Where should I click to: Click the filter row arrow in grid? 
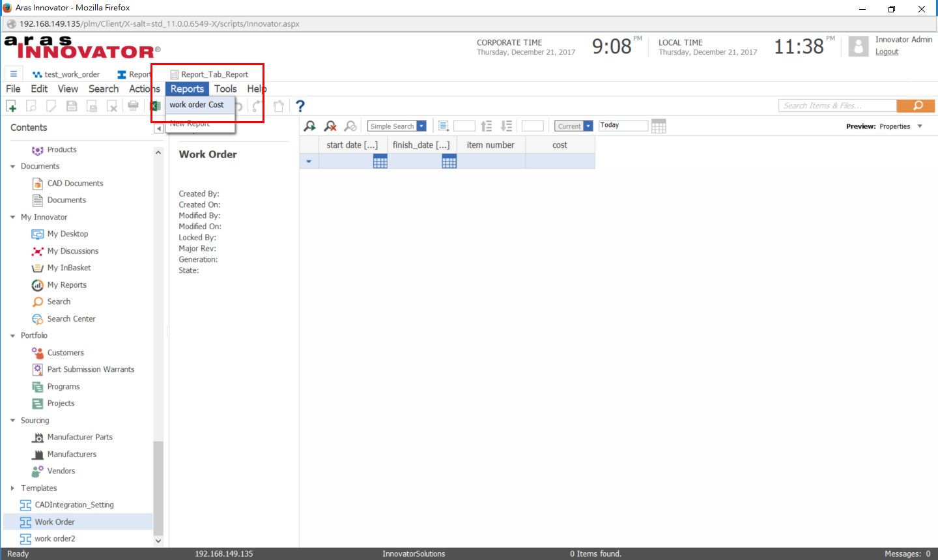(x=309, y=161)
